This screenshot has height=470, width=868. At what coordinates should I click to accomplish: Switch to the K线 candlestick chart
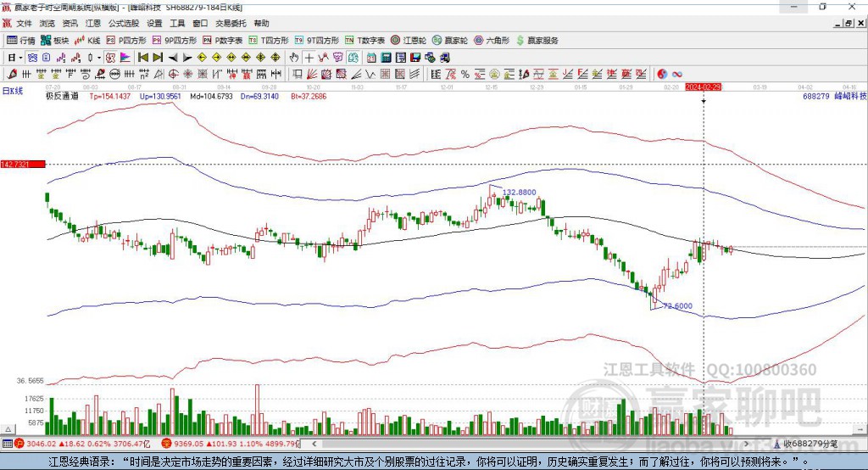click(x=87, y=41)
